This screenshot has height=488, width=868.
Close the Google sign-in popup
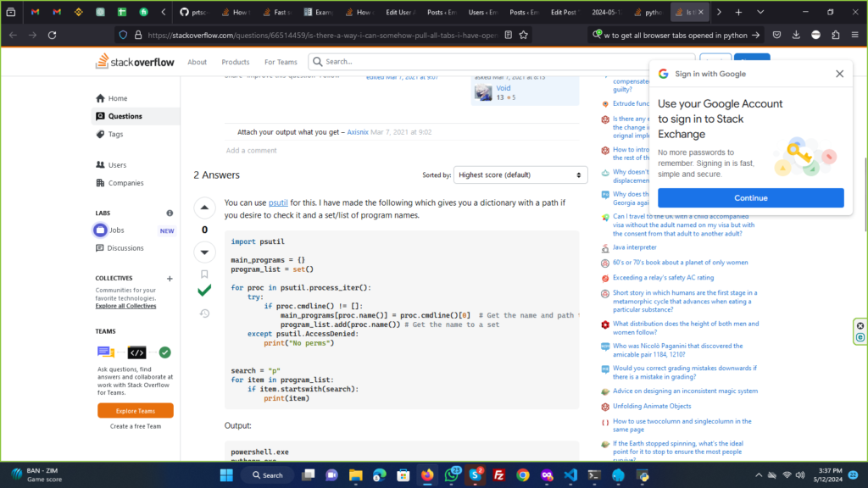click(x=839, y=74)
